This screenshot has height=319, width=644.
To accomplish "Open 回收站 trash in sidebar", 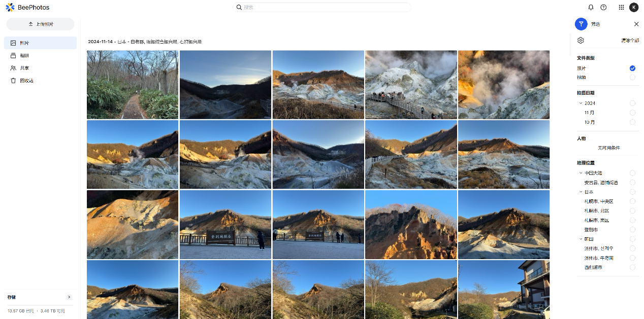I will (26, 81).
